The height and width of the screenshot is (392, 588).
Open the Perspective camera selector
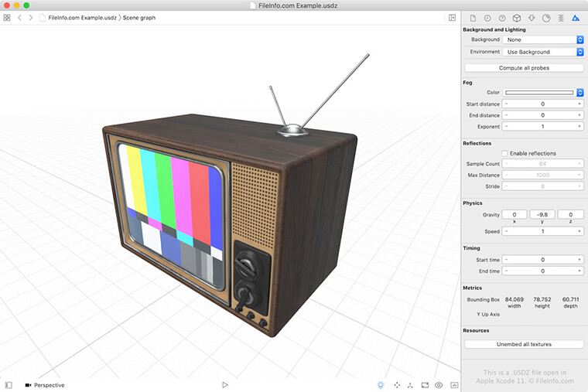point(45,385)
